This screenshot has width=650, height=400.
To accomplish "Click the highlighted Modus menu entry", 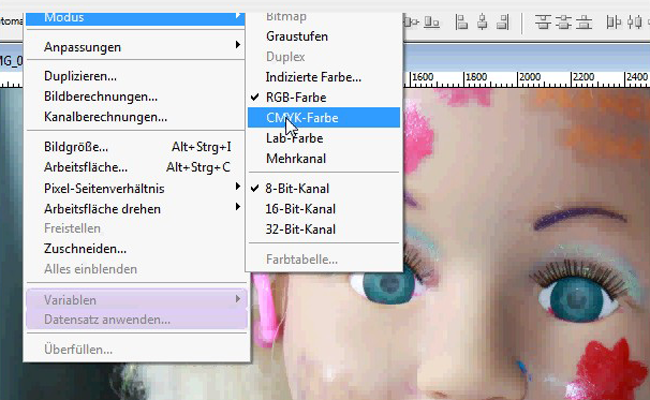I will 136,19.
